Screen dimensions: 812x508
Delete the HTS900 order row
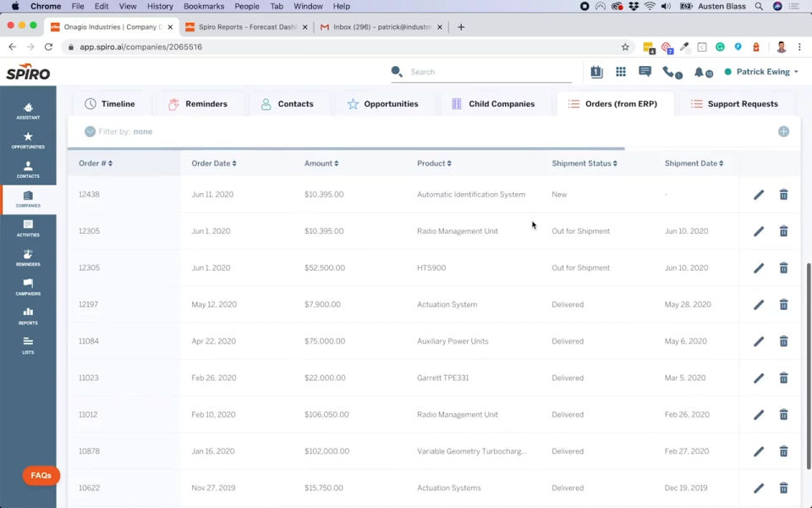point(783,268)
